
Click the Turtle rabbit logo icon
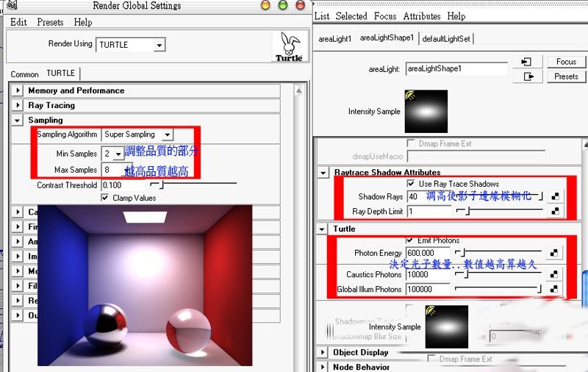289,46
